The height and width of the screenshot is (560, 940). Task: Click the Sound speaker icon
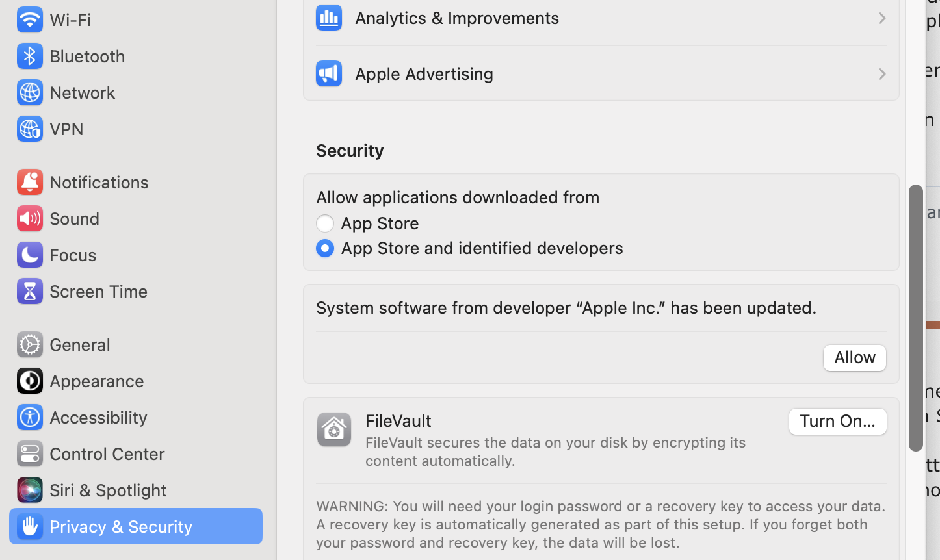(x=29, y=218)
